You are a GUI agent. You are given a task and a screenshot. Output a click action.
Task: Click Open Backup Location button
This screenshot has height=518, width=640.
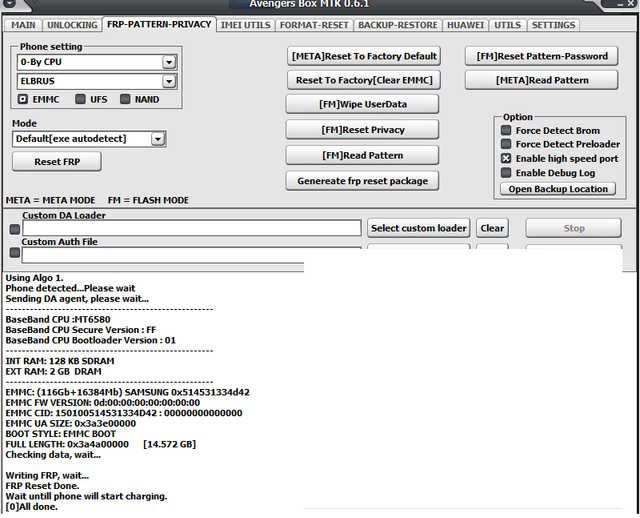click(558, 189)
